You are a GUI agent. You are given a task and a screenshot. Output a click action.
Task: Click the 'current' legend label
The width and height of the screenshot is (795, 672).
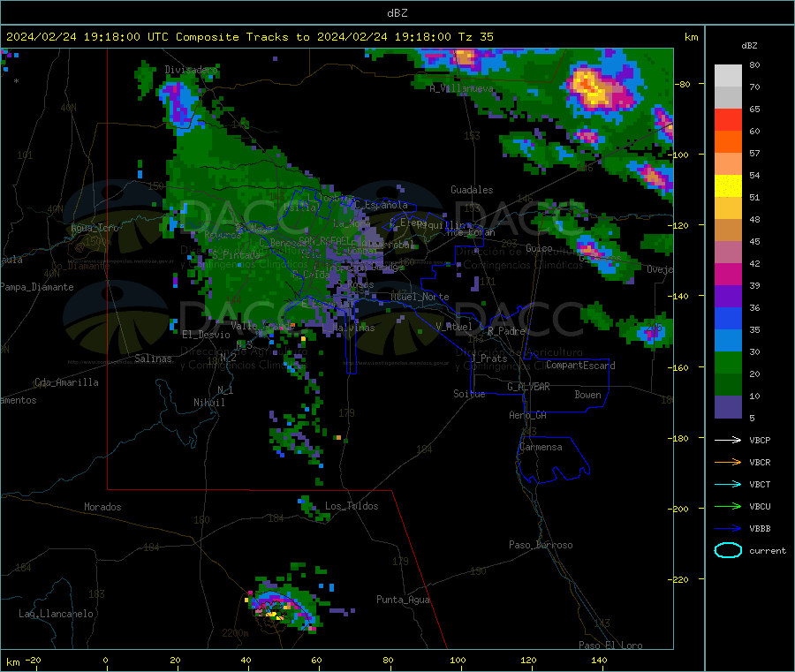pos(767,550)
